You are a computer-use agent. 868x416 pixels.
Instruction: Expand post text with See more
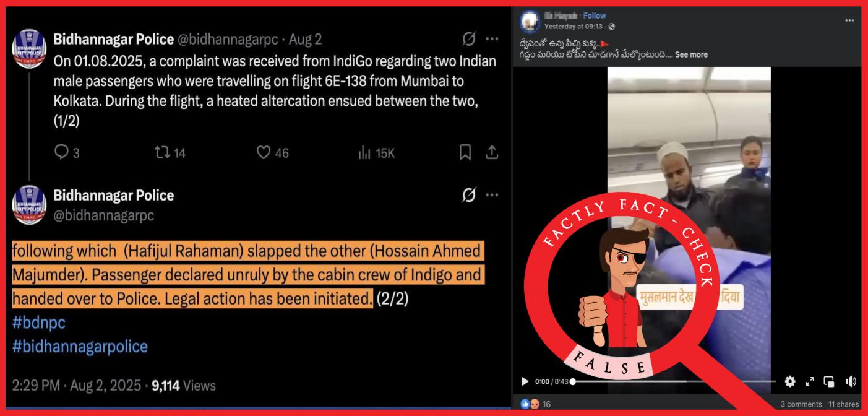click(x=691, y=54)
